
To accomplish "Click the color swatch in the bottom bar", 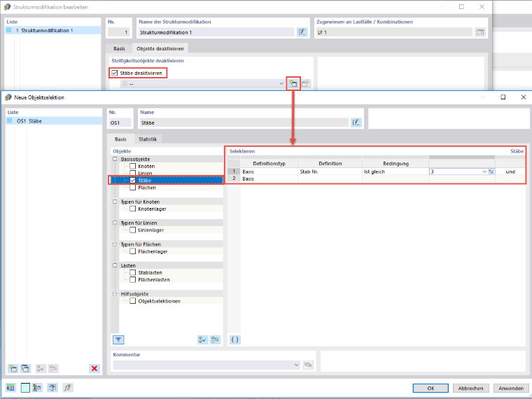I will click(25, 388).
